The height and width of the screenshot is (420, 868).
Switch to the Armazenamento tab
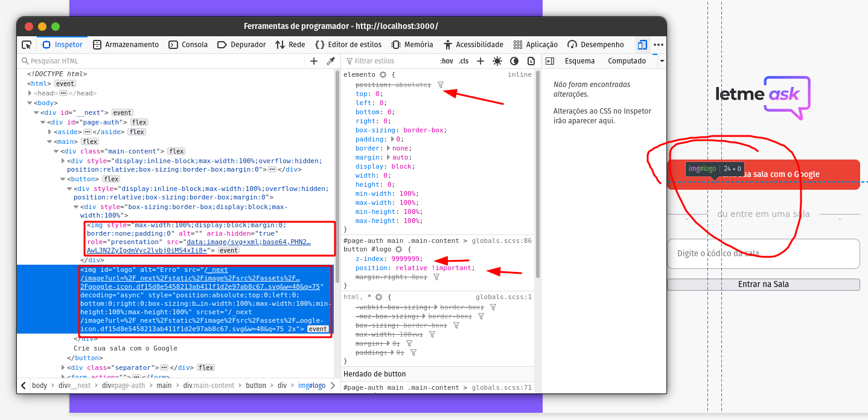tap(126, 45)
